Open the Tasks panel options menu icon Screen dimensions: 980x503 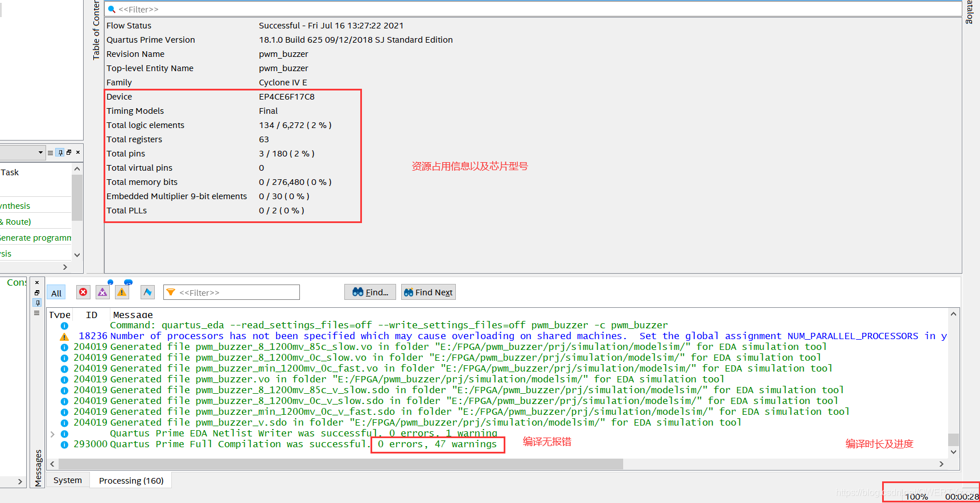pyautogui.click(x=51, y=152)
